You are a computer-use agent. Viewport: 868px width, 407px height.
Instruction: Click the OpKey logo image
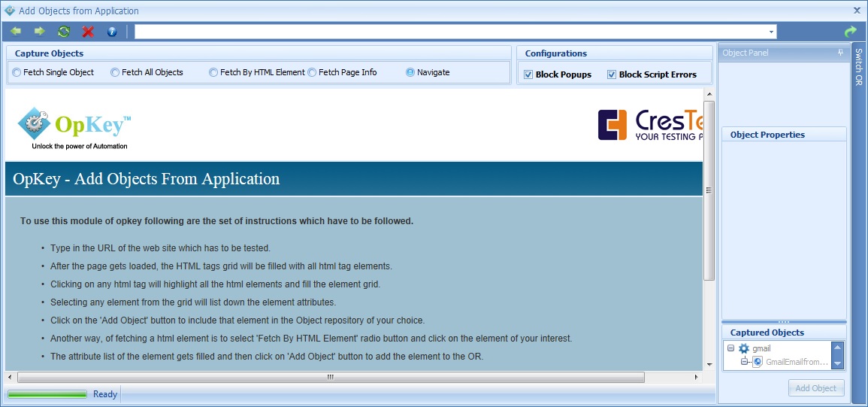coord(74,128)
